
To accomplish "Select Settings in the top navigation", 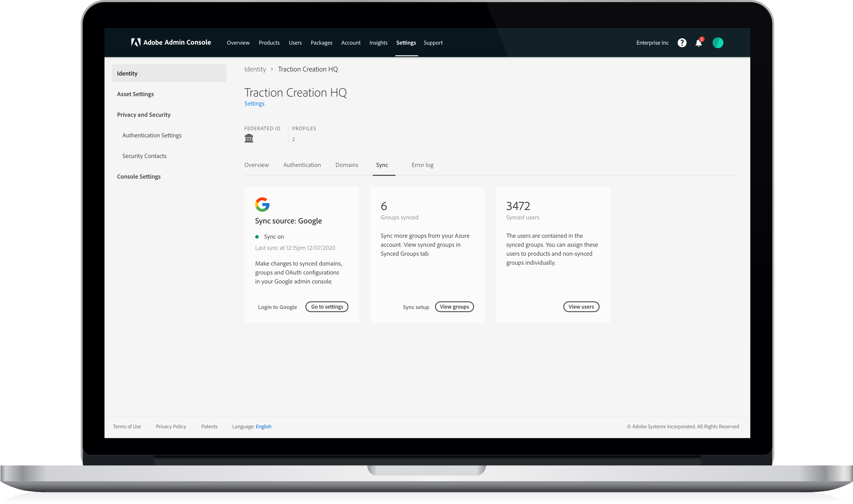I will [x=406, y=43].
